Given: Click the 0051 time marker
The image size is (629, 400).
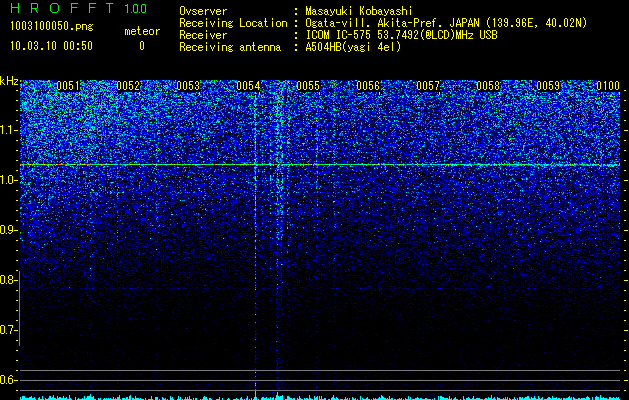Looking at the screenshot, I should pyautogui.click(x=68, y=86).
